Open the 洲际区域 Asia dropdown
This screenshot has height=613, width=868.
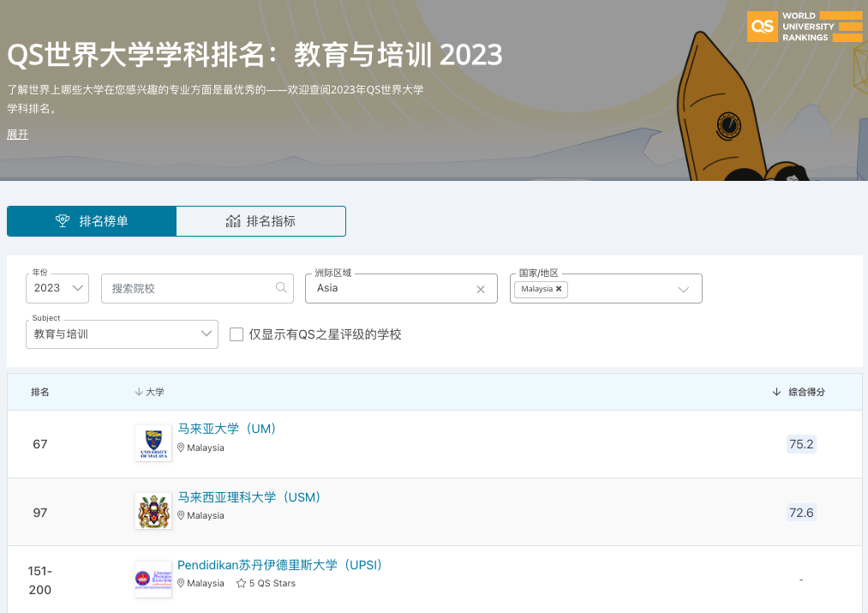[x=401, y=289]
